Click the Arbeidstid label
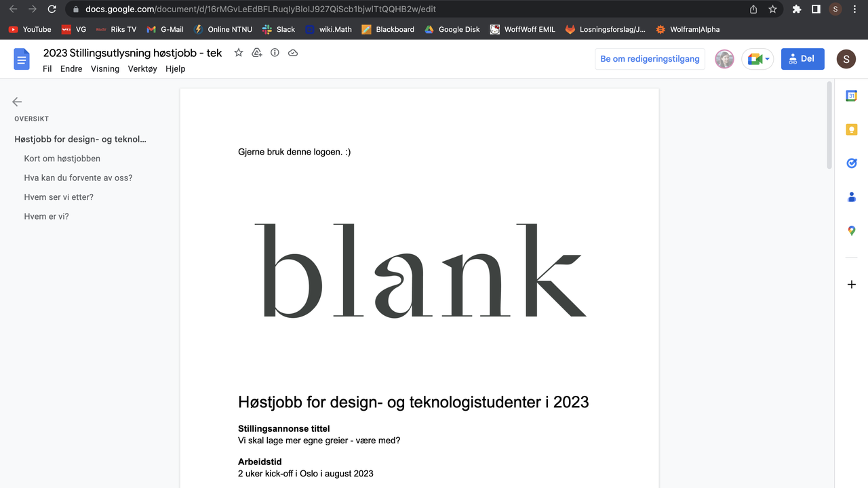Image resolution: width=868 pixels, height=488 pixels. (x=260, y=462)
